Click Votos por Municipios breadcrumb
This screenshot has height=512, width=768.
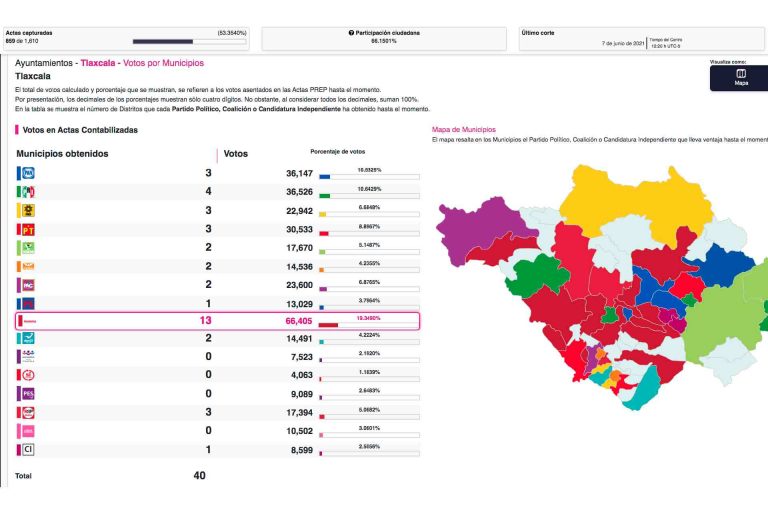coord(163,63)
